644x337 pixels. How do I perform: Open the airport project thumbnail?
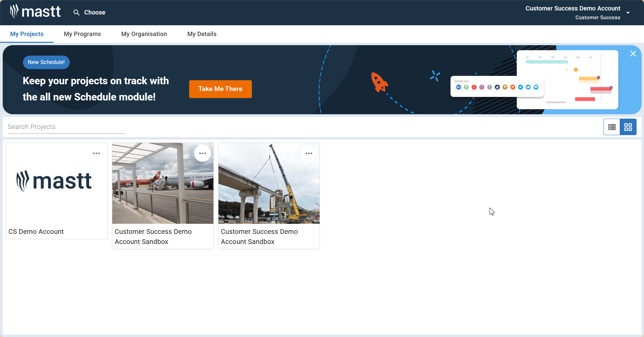click(163, 189)
